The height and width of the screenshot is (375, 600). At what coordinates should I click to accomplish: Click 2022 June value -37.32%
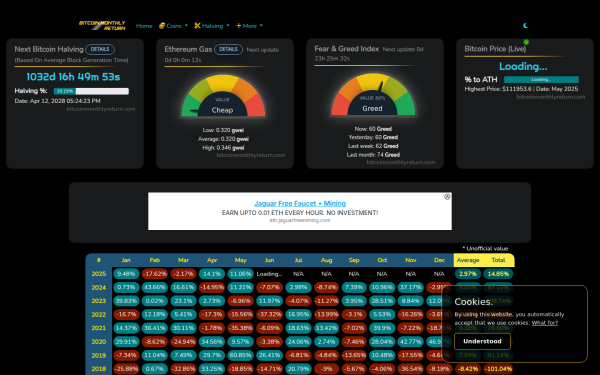pyautogui.click(x=269, y=315)
